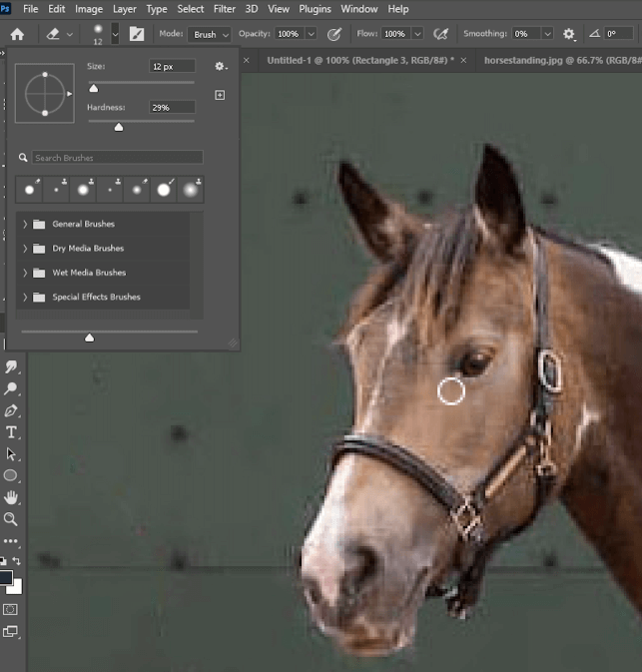This screenshot has width=642, height=672.
Task: Select the Dodge tool
Action: [11, 388]
